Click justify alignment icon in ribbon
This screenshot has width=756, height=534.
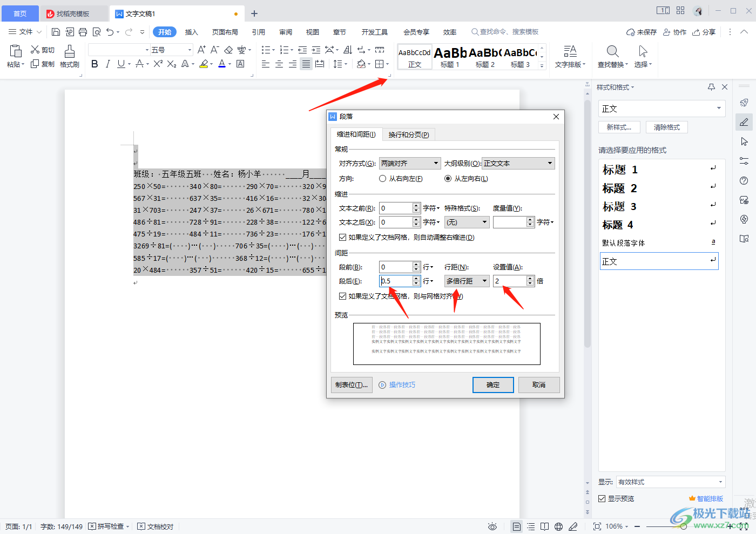(306, 64)
